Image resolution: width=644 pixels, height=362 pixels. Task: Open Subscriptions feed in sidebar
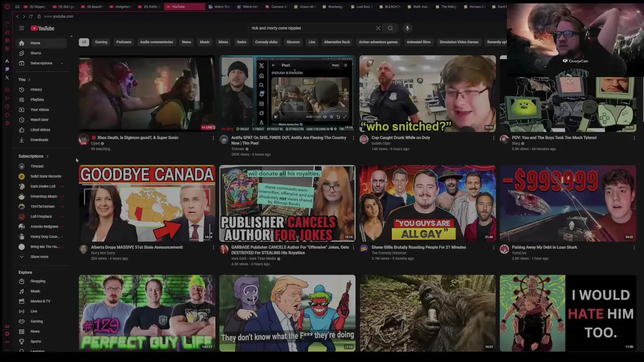tap(41, 63)
